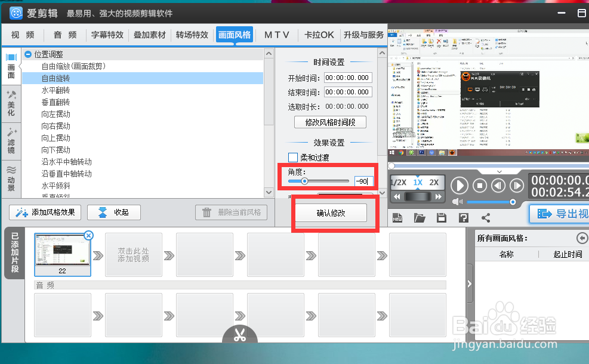Click the preview progress bar handle
The width and height of the screenshot is (589, 364).
(391, 166)
